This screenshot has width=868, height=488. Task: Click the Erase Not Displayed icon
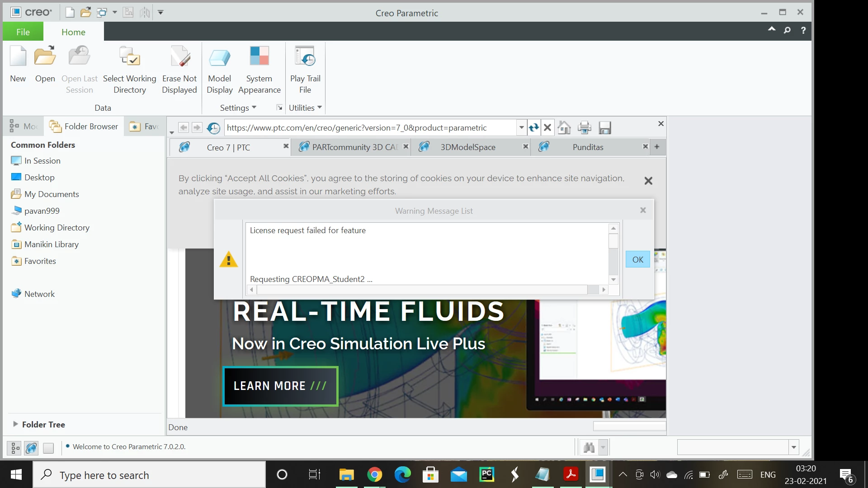(x=179, y=57)
